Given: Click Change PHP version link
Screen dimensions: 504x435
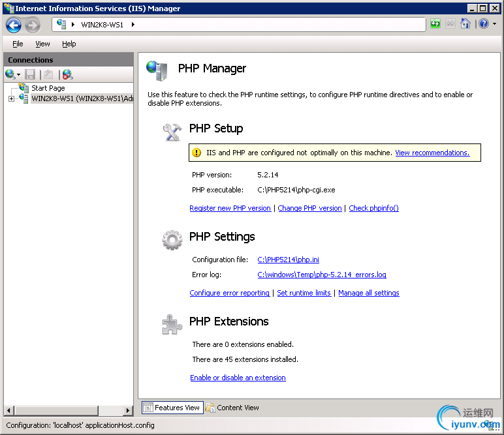Looking at the screenshot, I should [309, 208].
